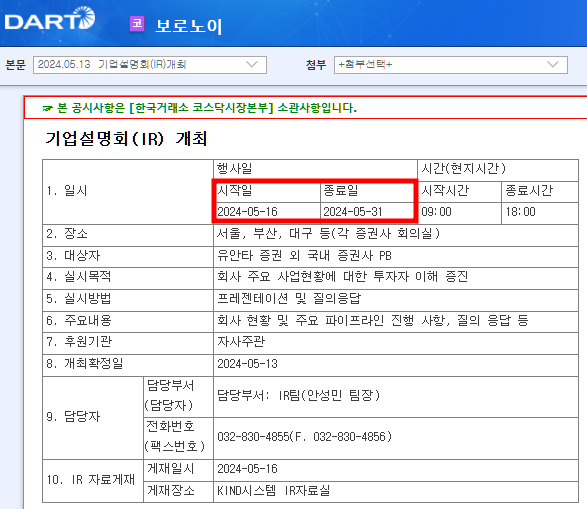The width and height of the screenshot is (587, 509).
Task: Click the phone number 032-830-4855 cell
Action: [396, 437]
